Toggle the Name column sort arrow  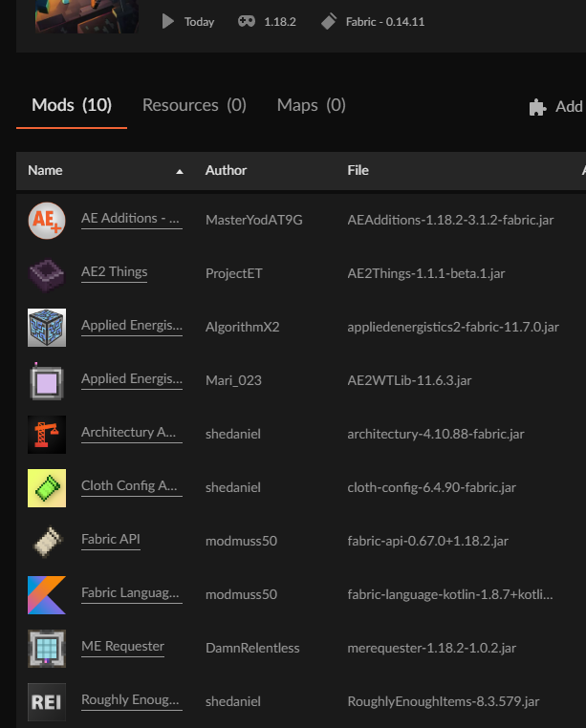(x=180, y=171)
